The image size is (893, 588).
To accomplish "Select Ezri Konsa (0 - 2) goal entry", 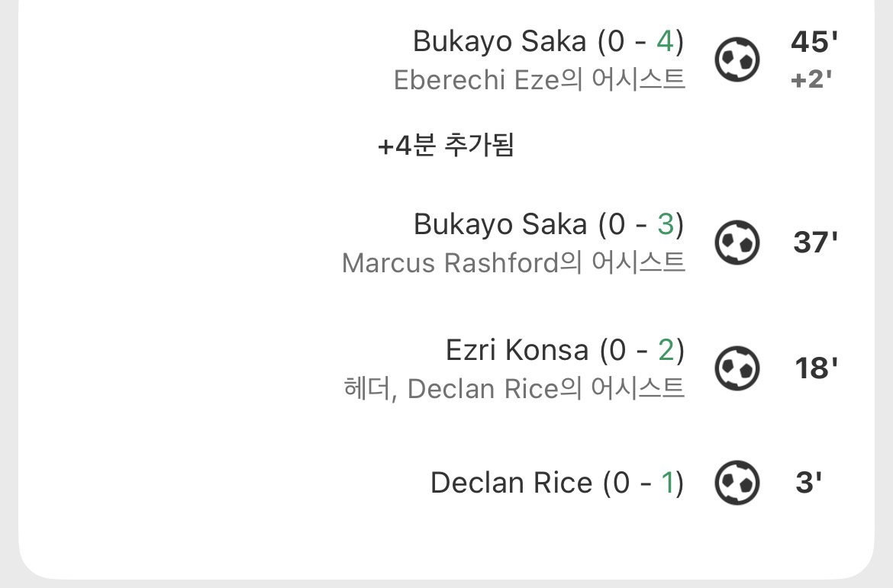I will coord(565,350).
